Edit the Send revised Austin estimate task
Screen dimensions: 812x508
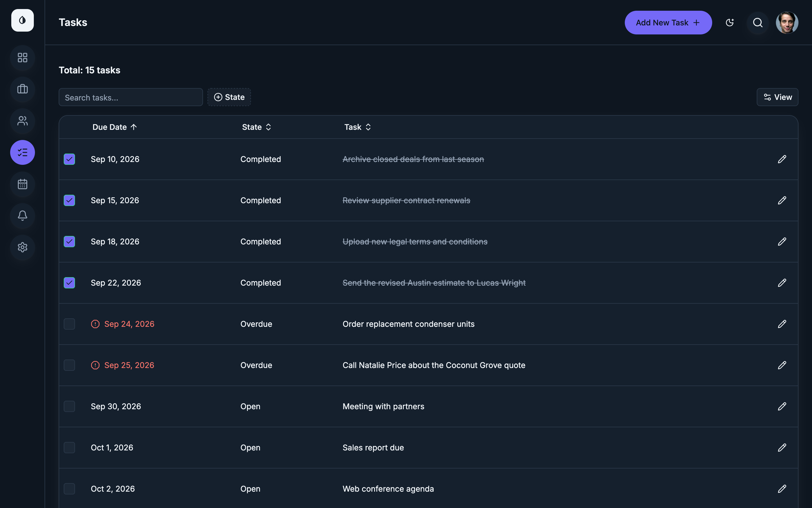(x=782, y=283)
